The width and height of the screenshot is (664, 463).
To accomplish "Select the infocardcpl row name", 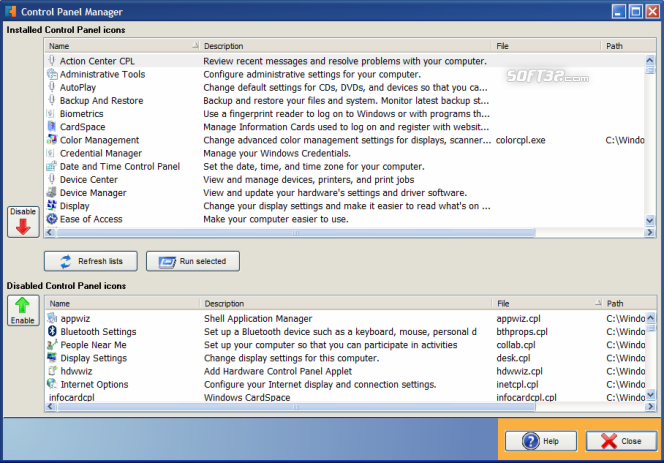I will (x=72, y=397).
